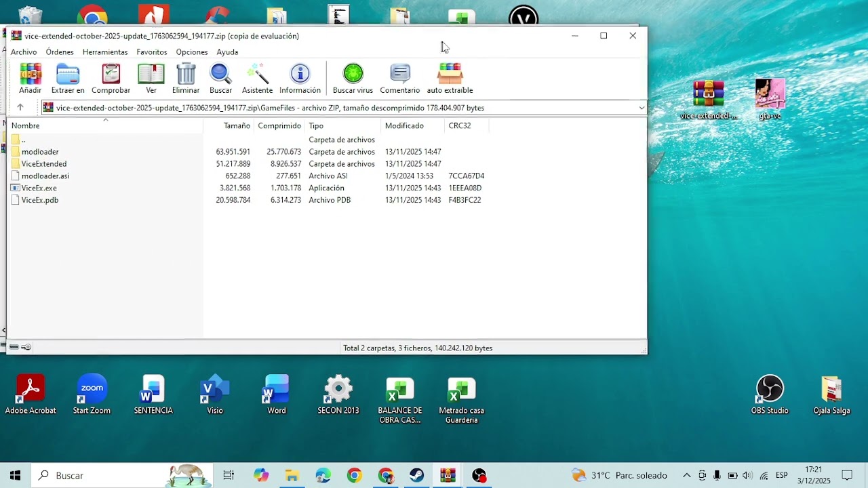868x488 pixels.
Task: Select the vice-extended archive on the desktop
Action: click(709, 100)
